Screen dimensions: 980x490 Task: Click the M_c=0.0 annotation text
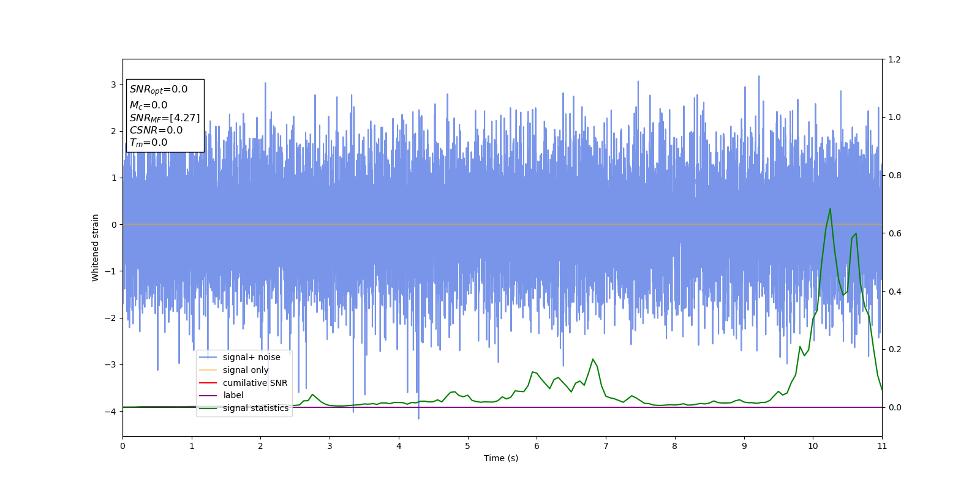pyautogui.click(x=148, y=105)
